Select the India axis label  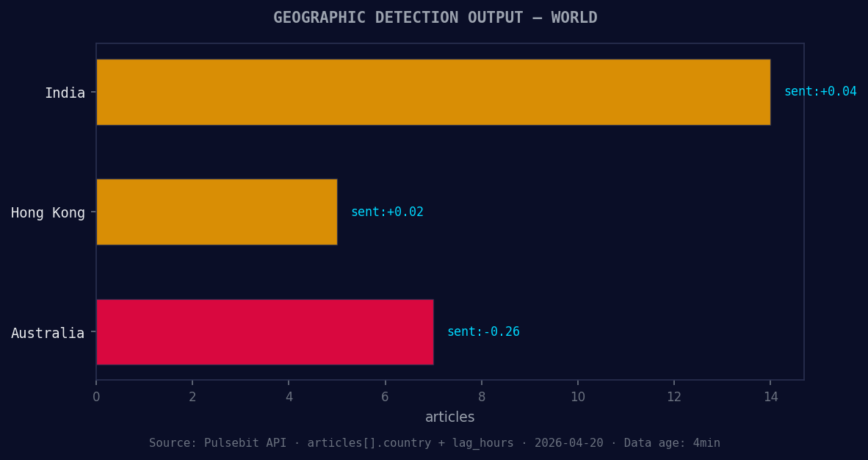(x=68, y=93)
